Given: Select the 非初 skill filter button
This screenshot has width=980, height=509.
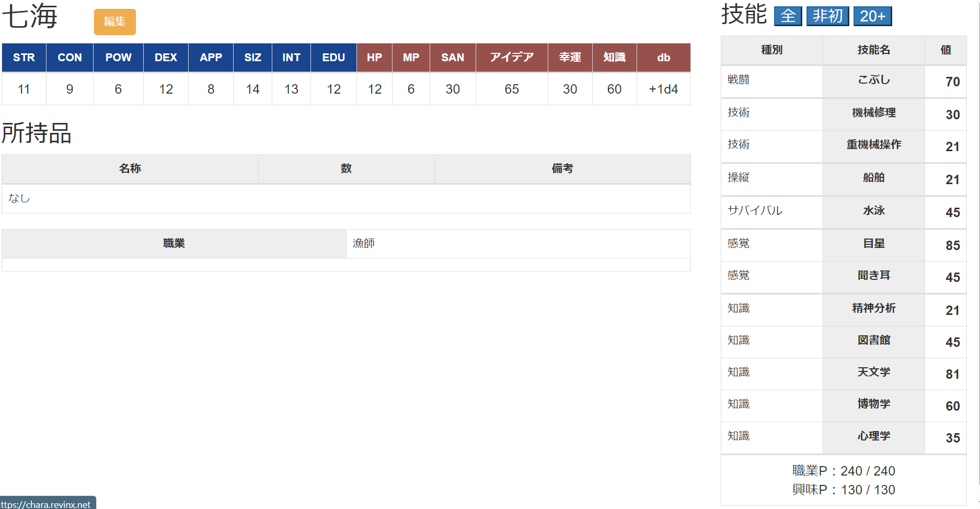Looking at the screenshot, I should pos(827,16).
